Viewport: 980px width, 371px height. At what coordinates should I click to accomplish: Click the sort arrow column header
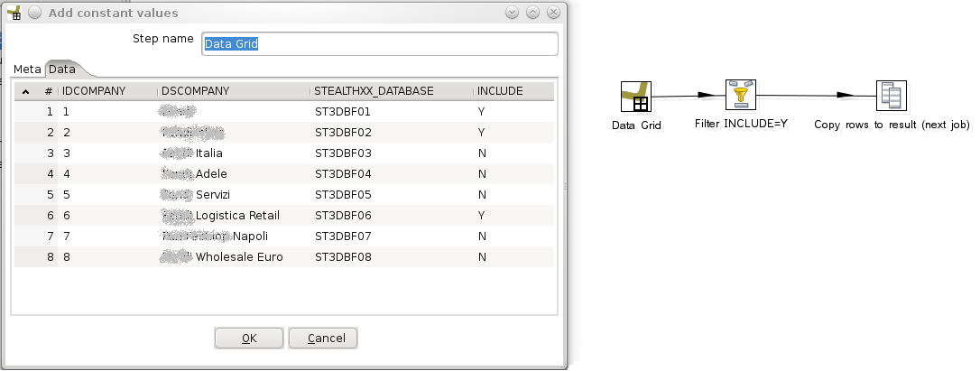(25, 90)
